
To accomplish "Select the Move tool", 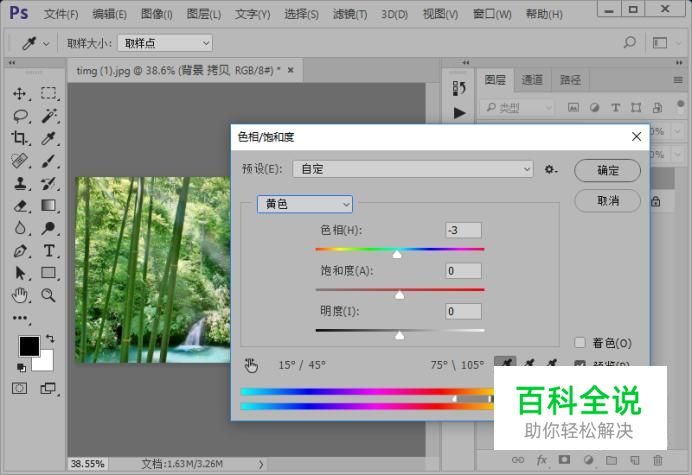I will click(19, 93).
